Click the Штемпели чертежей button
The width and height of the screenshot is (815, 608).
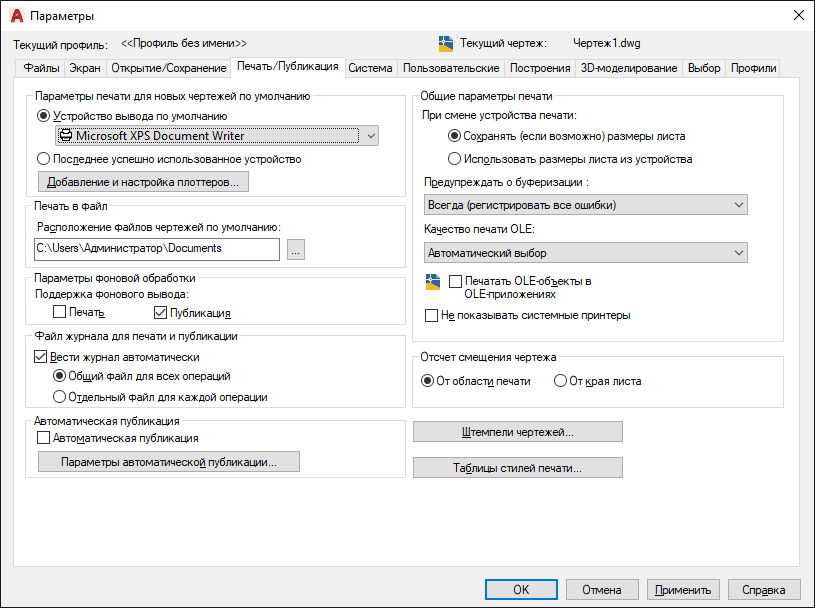click(517, 432)
